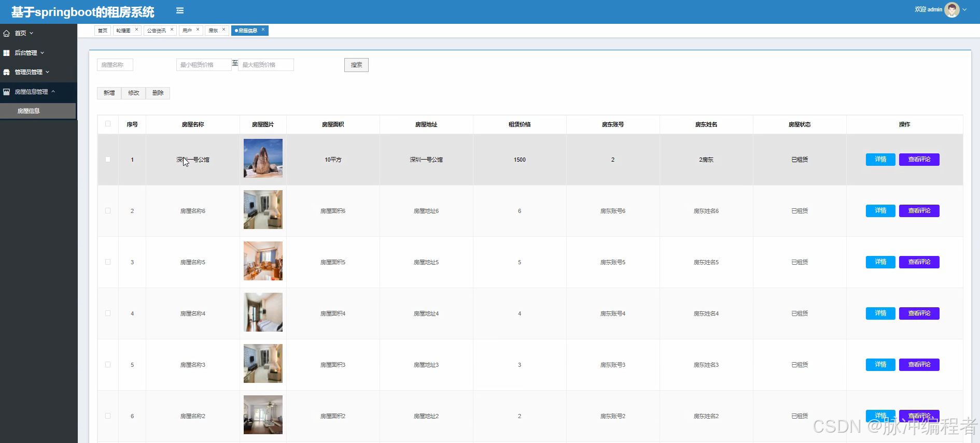Focus the 最小租赁价格 input field
This screenshot has height=443, width=980.
(x=204, y=65)
